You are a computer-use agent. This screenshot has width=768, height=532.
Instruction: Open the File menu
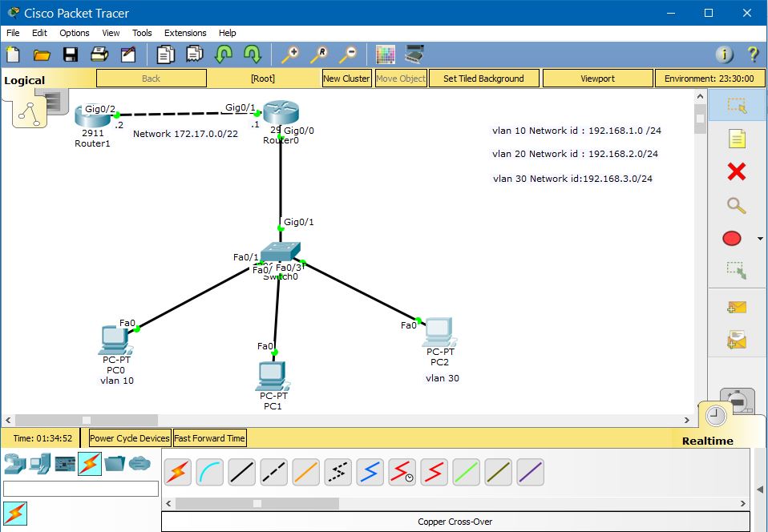[x=13, y=33]
